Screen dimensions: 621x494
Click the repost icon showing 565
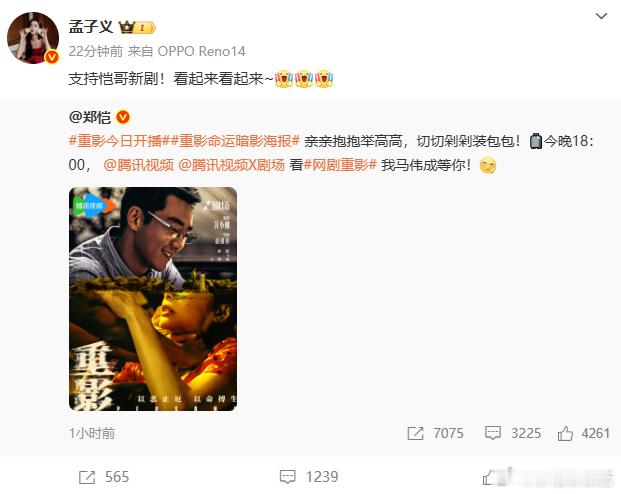pyautogui.click(x=87, y=477)
